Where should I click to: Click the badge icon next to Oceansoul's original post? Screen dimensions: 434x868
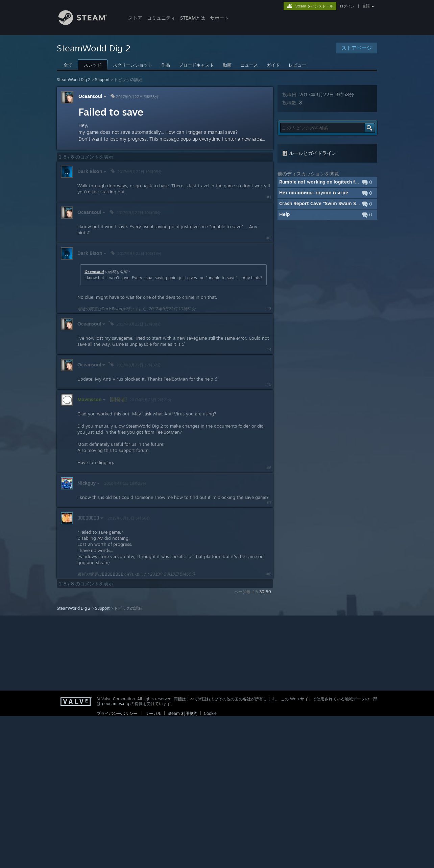point(112,96)
